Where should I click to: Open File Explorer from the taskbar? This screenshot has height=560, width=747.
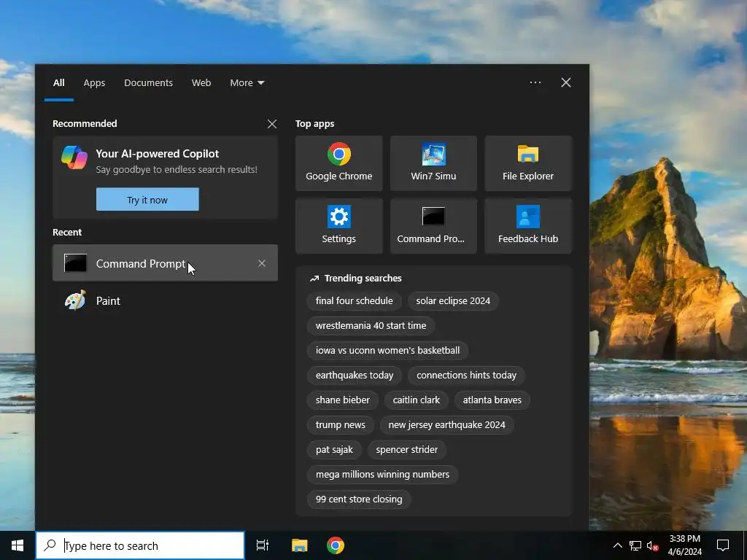tap(300, 545)
